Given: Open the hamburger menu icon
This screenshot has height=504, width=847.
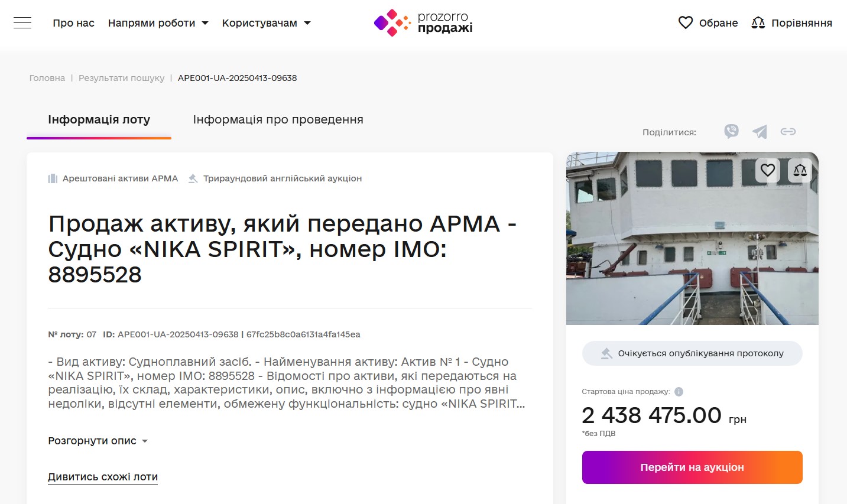Looking at the screenshot, I should (x=22, y=23).
